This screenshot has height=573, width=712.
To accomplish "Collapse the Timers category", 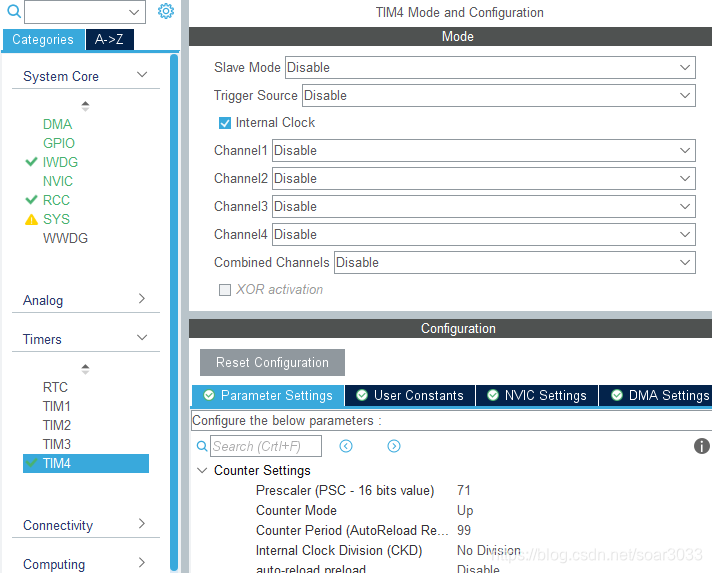I will point(142,337).
